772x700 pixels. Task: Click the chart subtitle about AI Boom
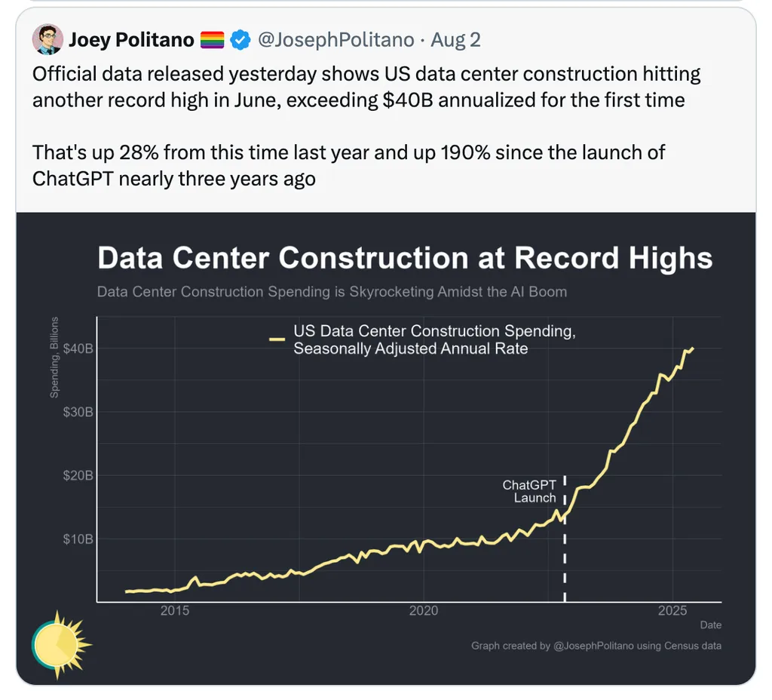[332, 291]
